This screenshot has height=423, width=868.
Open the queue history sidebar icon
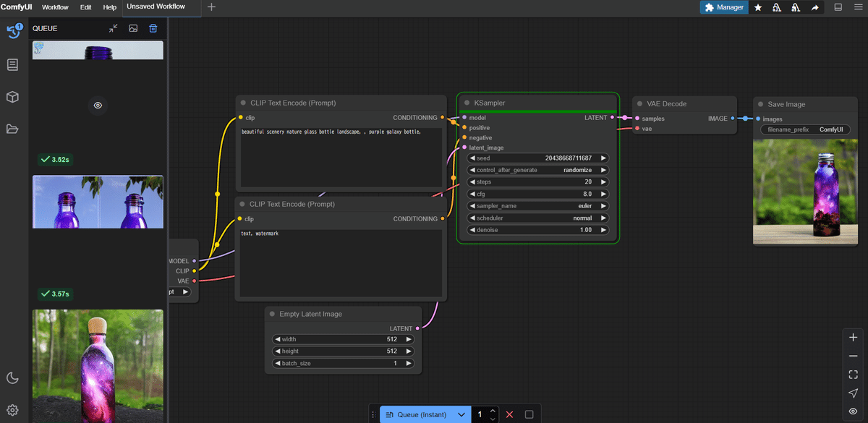[x=13, y=32]
